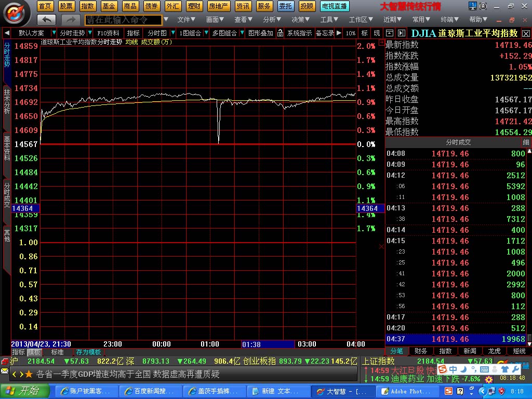
Task: Switch to the 龙虎 bottom panel tab
Action: coord(494,351)
